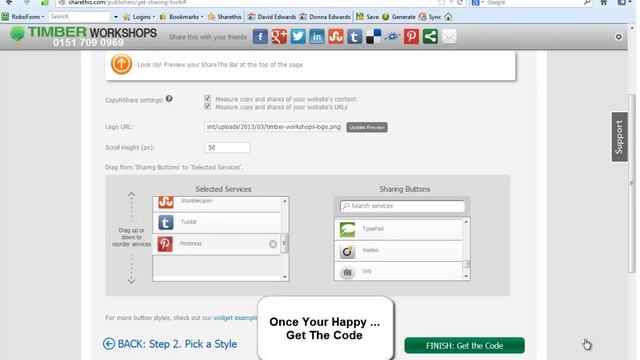Open RoboForm toolbar menu
Image resolution: width=640 pixels, height=360 pixels.
click(x=23, y=17)
